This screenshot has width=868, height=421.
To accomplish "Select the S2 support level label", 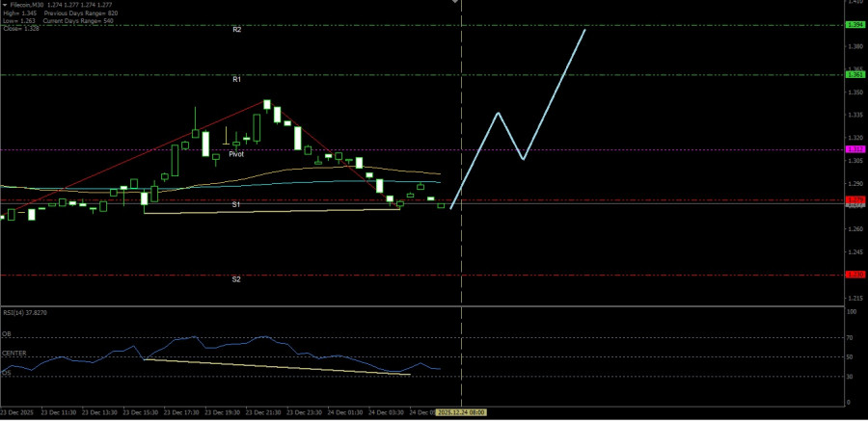I will click(x=236, y=279).
